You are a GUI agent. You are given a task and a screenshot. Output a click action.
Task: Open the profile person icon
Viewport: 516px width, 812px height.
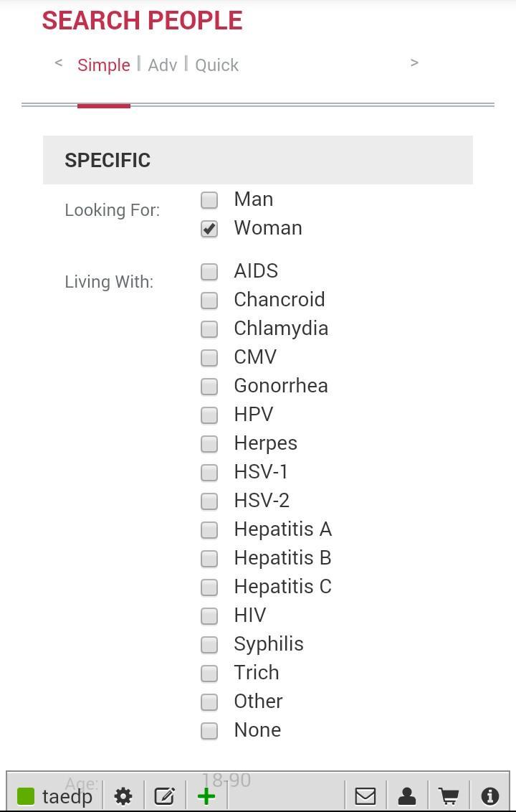tap(407, 796)
